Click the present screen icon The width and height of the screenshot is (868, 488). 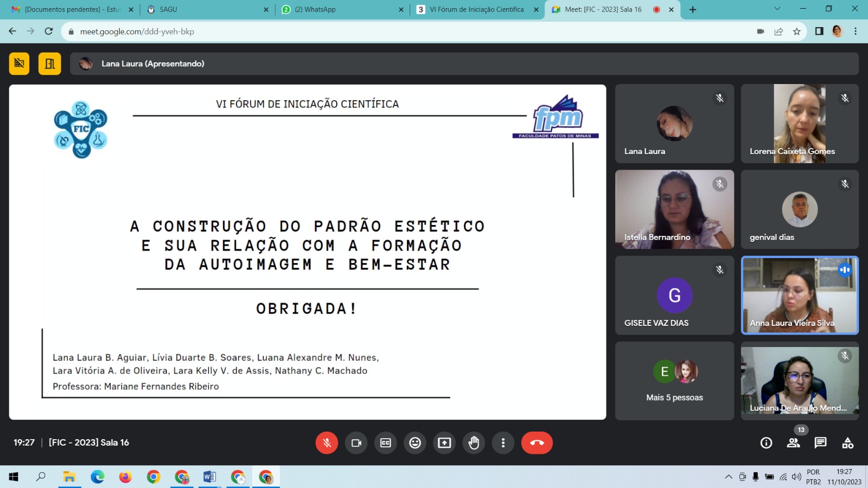[444, 443]
